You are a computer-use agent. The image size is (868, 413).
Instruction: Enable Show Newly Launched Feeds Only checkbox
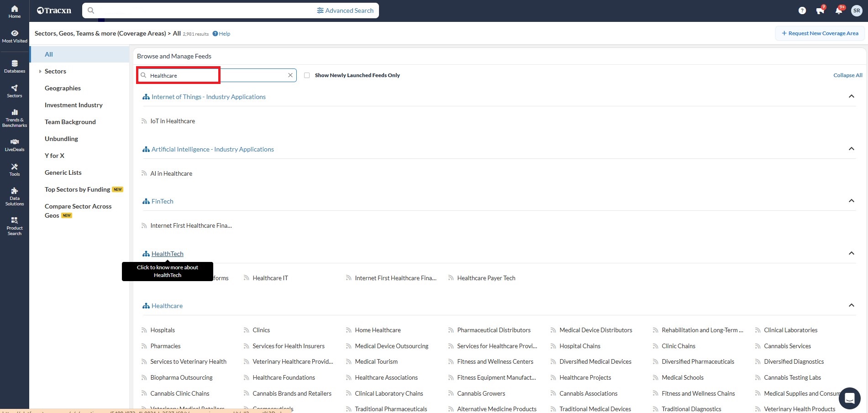point(307,75)
